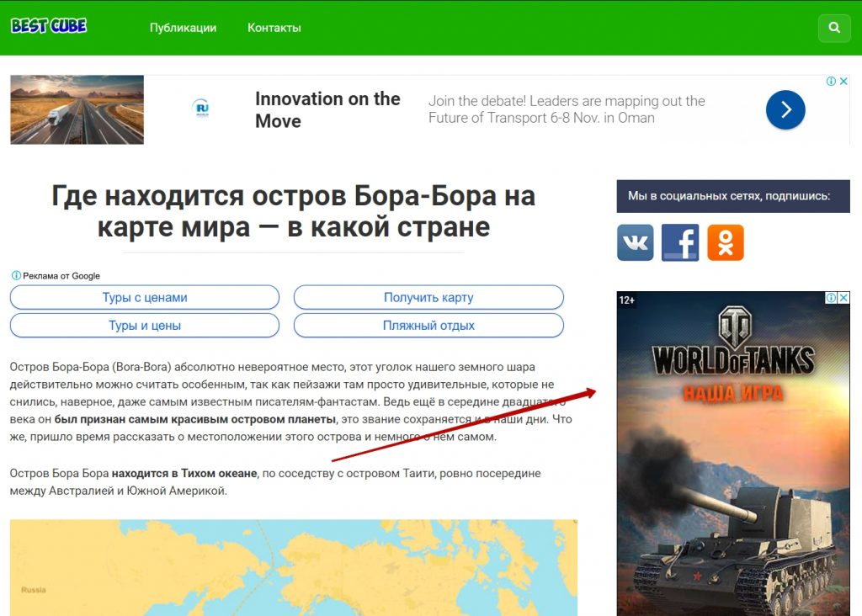Open the search magnifier button

pyautogui.click(x=834, y=28)
